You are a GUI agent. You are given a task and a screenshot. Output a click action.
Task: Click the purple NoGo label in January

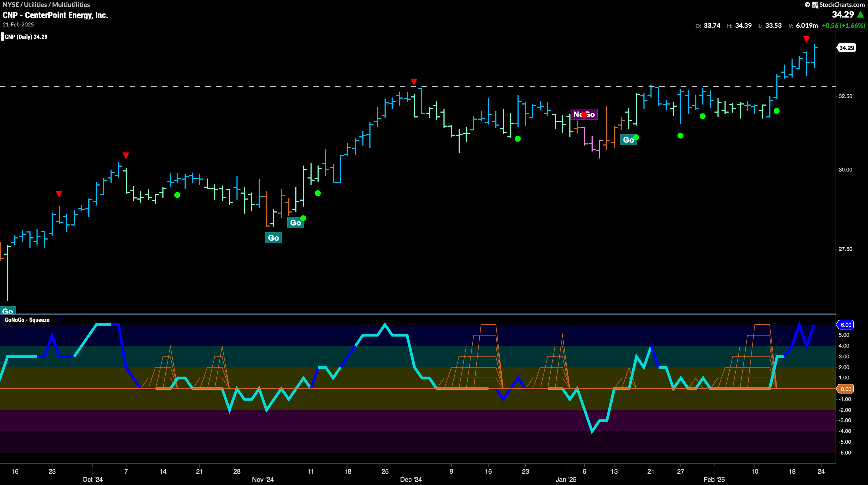point(584,114)
